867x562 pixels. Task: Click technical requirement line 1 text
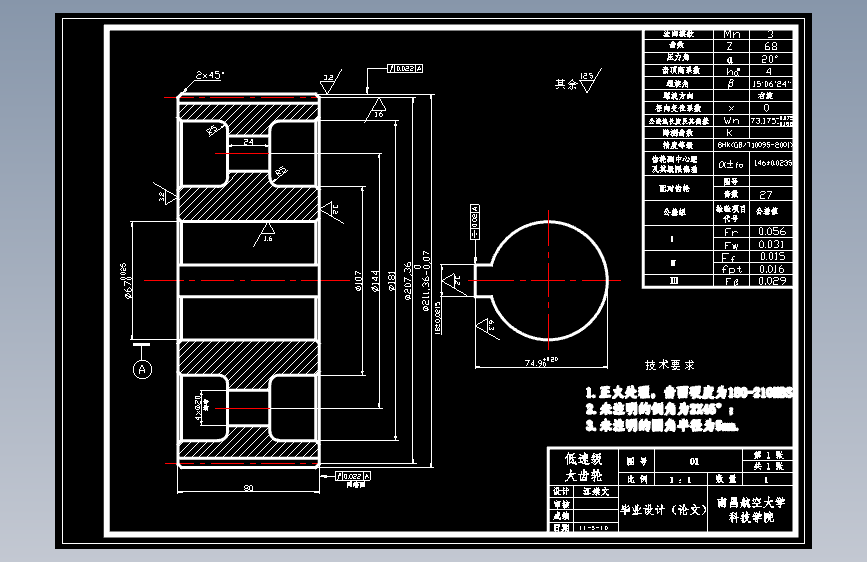pos(689,393)
